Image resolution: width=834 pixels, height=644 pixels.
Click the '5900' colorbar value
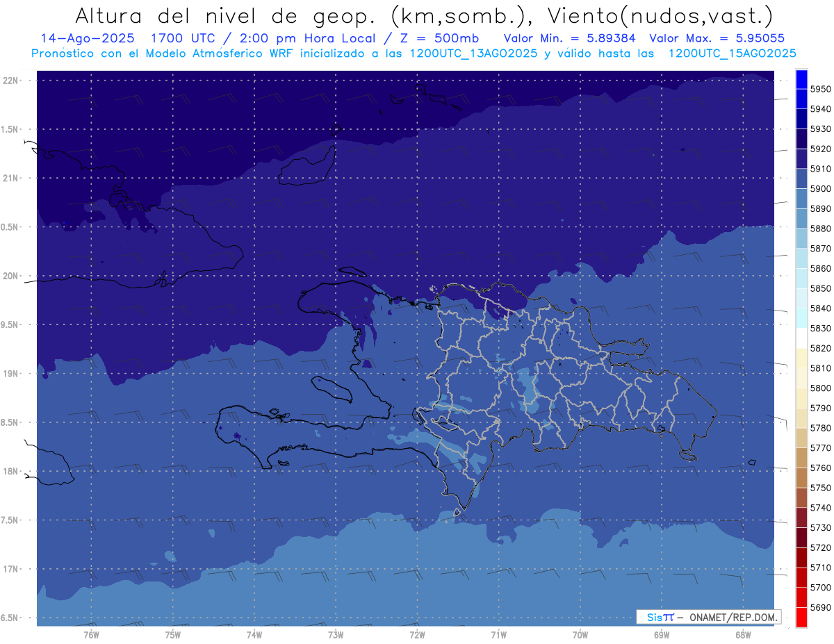click(820, 188)
